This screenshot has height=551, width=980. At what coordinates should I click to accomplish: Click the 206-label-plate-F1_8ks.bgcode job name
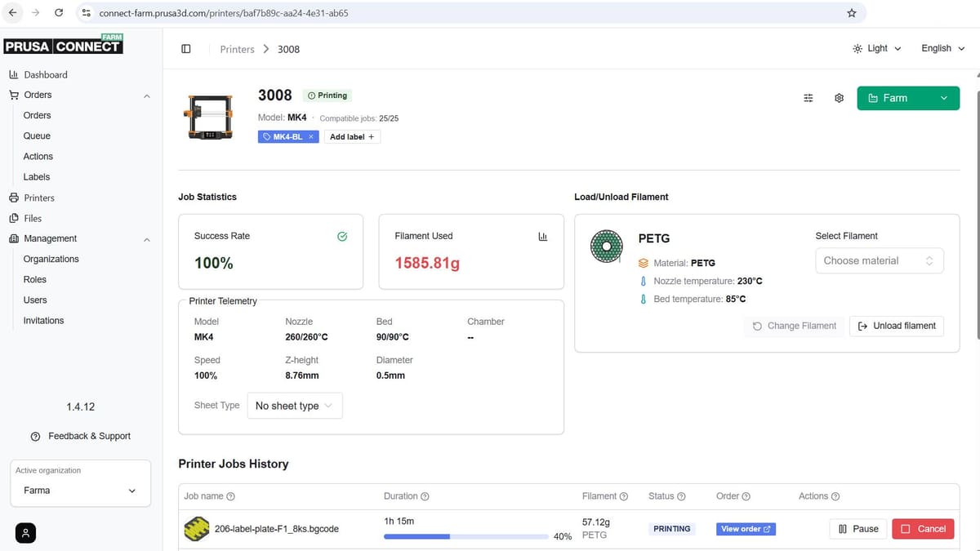[x=277, y=529]
